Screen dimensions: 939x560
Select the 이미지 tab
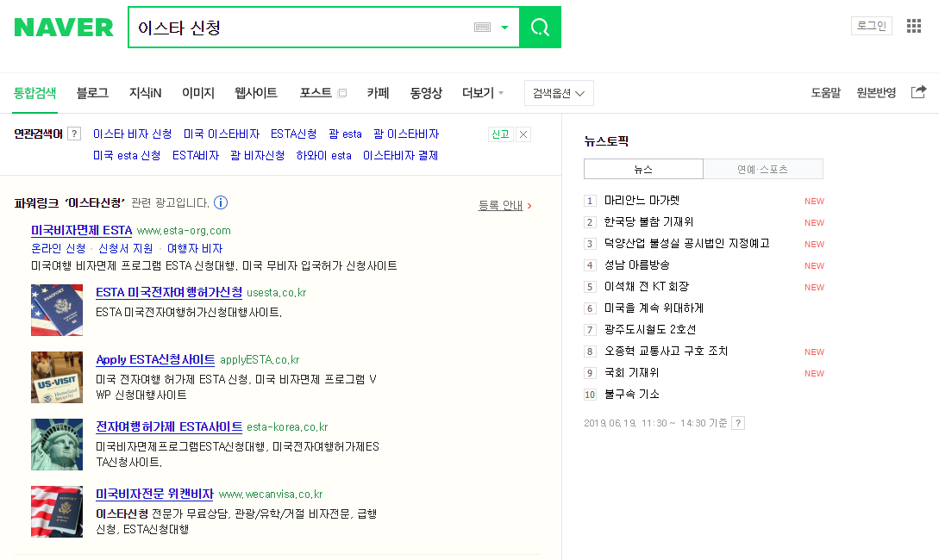pyautogui.click(x=198, y=93)
